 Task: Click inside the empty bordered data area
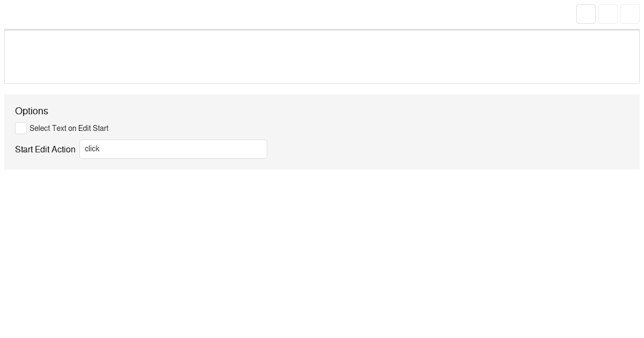(322, 57)
